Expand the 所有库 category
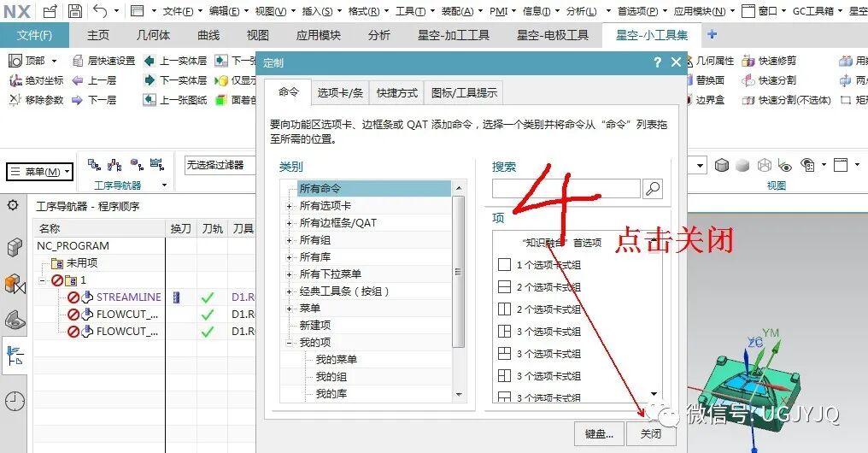The image size is (868, 453). coord(289,257)
